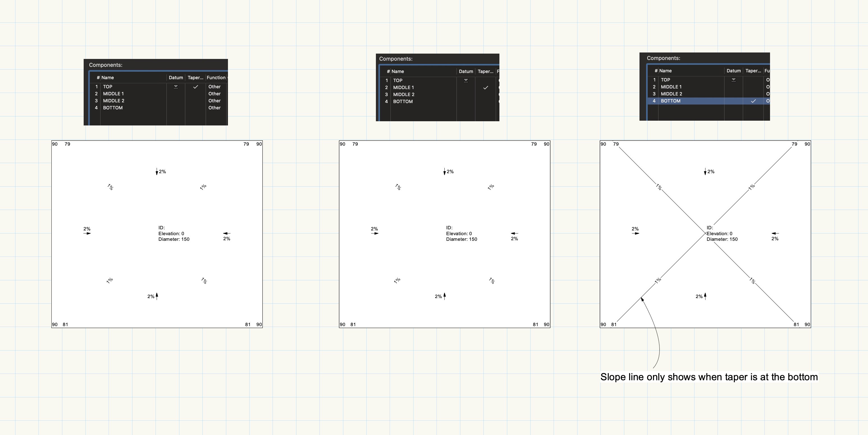Viewport: 868px width, 435px height.
Task: Click Datum icon for TOP in rightmost Components panel
Action: [734, 80]
